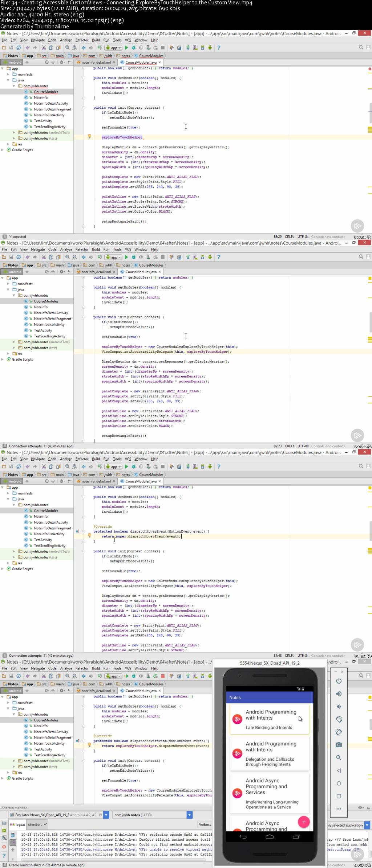Open Tools menu in 00:01:46 frame
The width and height of the screenshot is (372, 868).
(x=117, y=249)
